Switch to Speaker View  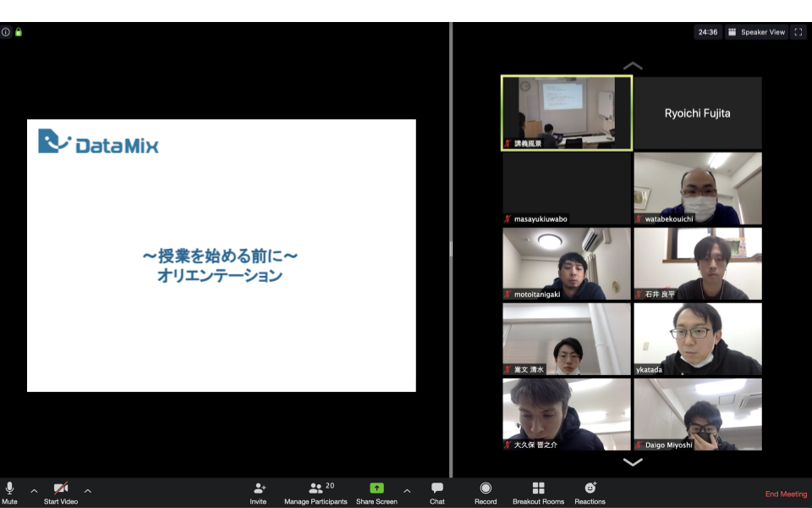[x=756, y=32]
